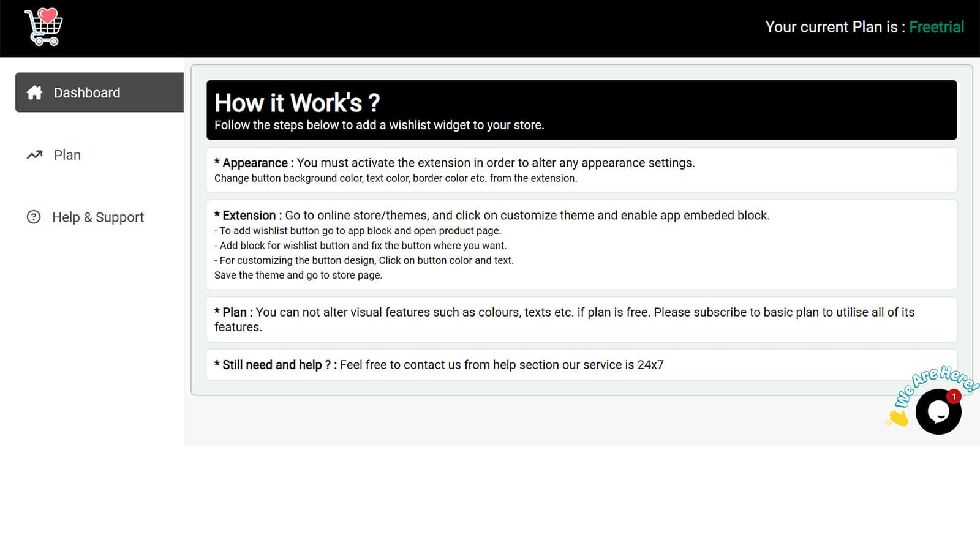Click the green Freetrial plan label
Viewport: 980px width, 551px height.
pyautogui.click(x=936, y=27)
